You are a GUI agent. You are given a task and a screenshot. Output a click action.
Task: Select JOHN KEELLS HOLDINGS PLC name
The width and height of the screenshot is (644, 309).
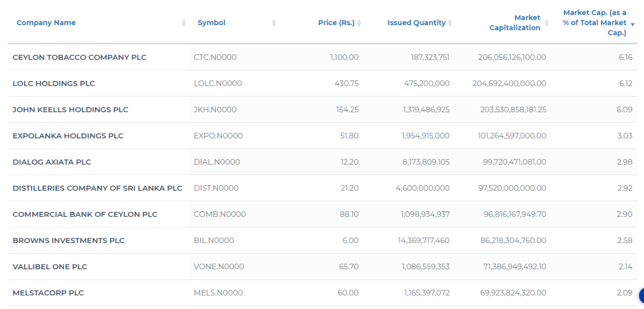[70, 109]
